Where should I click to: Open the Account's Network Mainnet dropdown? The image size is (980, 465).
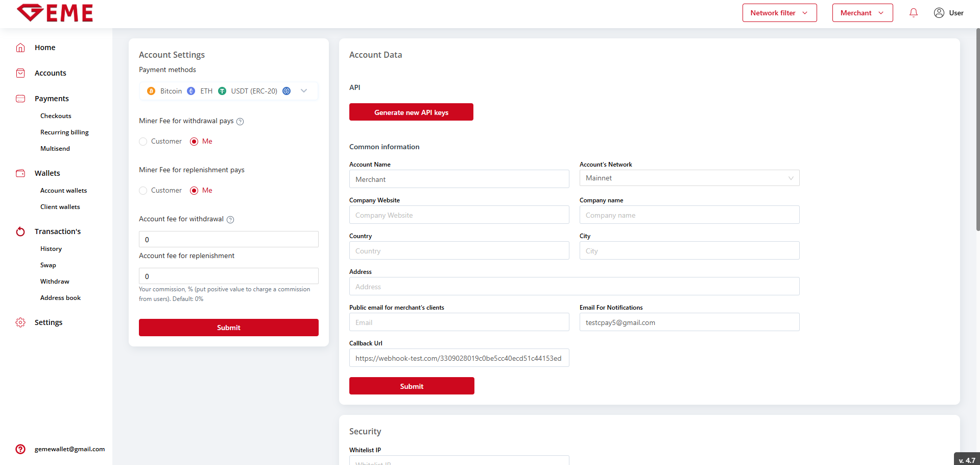689,178
